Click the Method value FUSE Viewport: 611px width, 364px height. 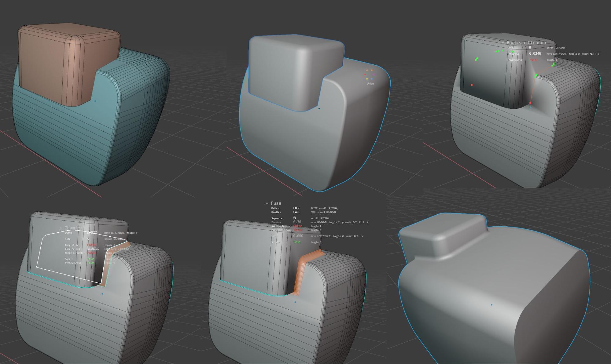click(296, 208)
